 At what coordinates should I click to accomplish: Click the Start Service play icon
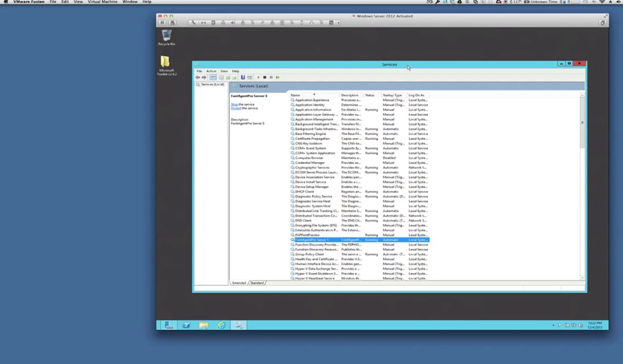[258, 77]
